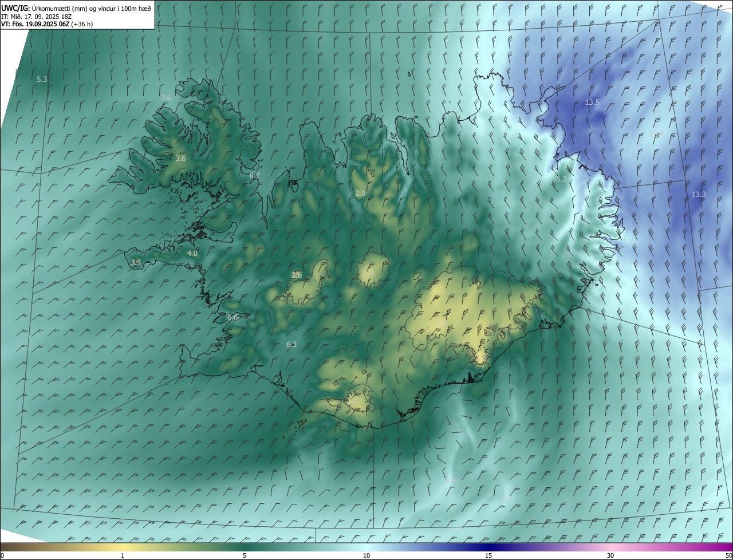Viewport: 733px width, 560px height.
Task: Click the color scale tick label 50
Action: click(x=728, y=555)
